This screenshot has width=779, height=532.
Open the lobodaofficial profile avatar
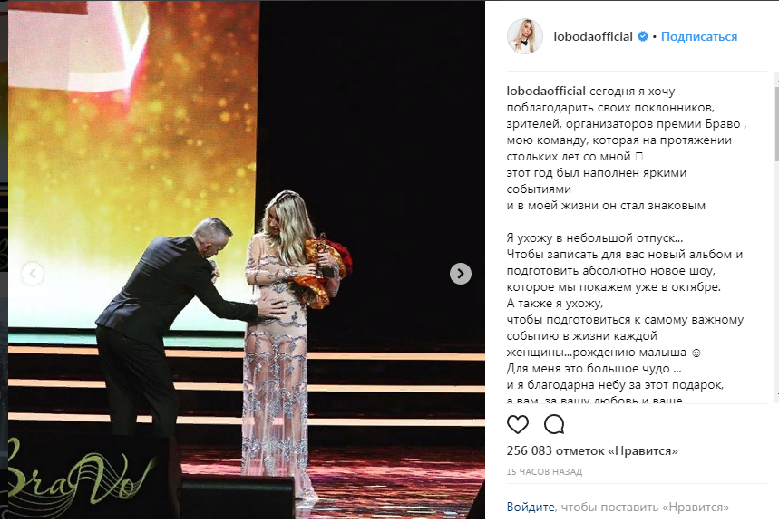525,36
